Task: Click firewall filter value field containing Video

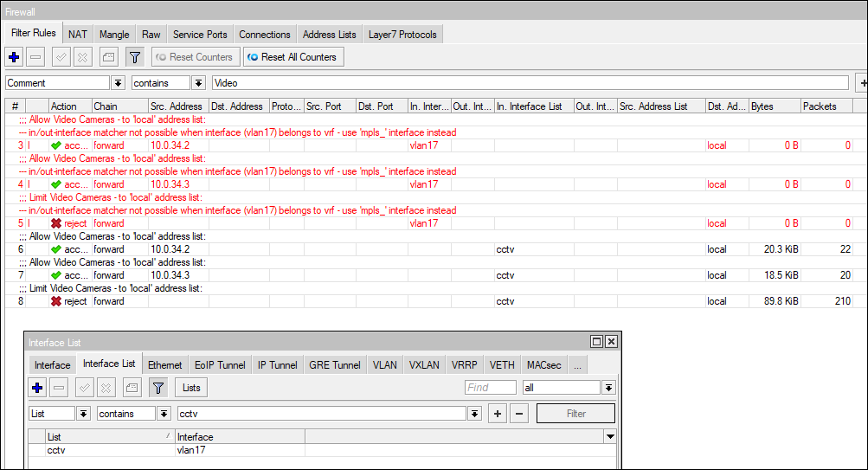Action: point(530,83)
